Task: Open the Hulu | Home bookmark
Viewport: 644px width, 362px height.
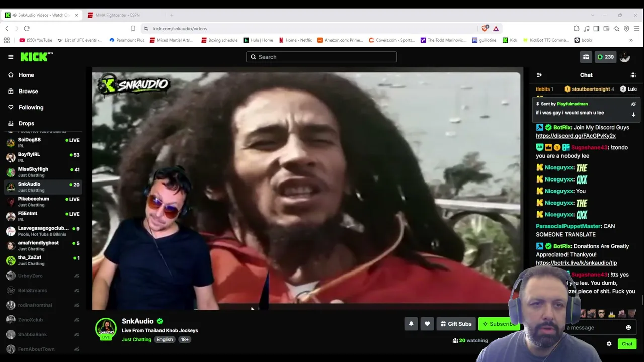Action: point(258,40)
